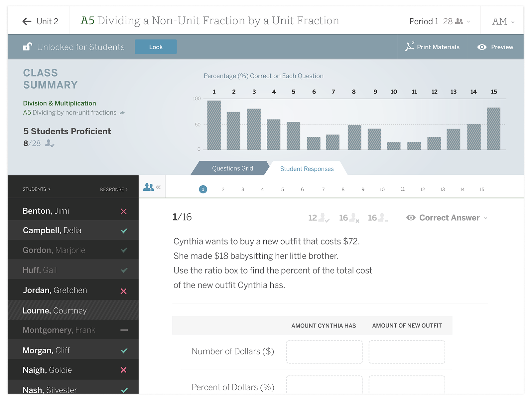Viewport: 532px width, 400px height.
Task: Click the red X for Benton, Jimi
Action: (x=124, y=211)
